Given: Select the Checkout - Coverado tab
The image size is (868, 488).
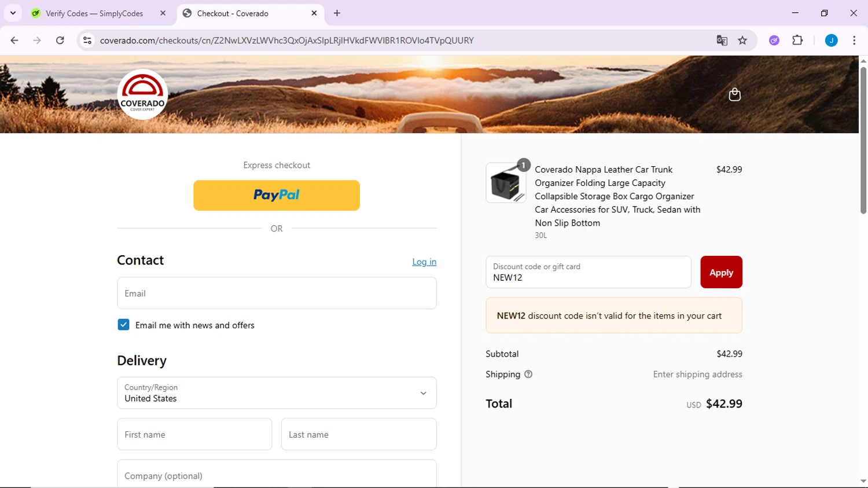Looking at the screenshot, I should tap(250, 13).
